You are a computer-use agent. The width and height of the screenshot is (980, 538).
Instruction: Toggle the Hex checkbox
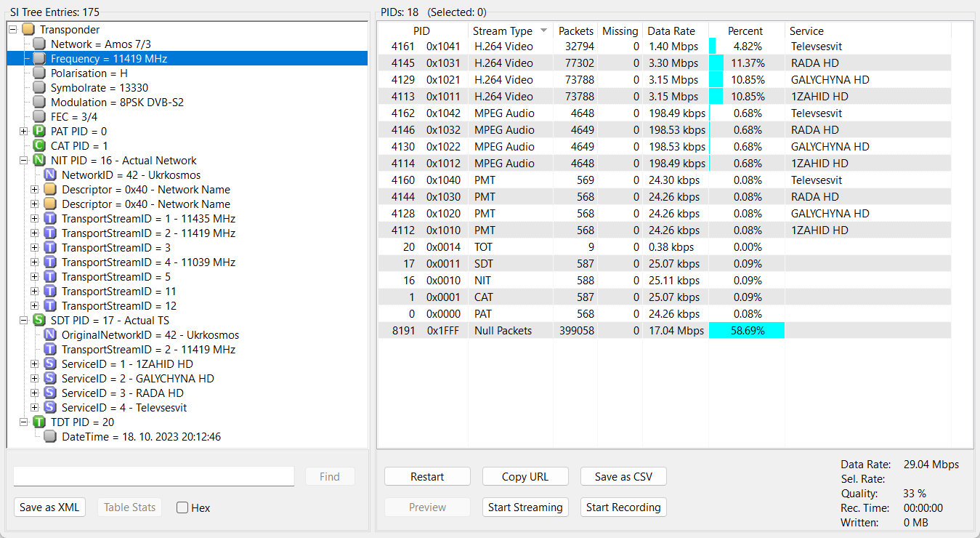point(182,507)
